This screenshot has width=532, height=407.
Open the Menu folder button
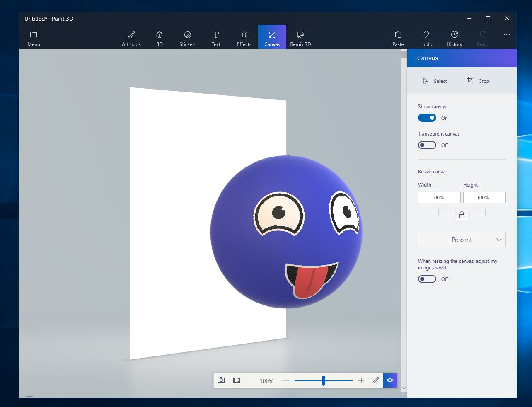pos(34,38)
